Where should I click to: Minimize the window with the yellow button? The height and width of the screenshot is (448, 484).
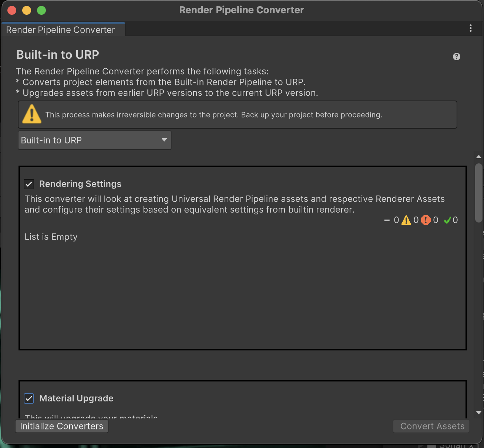pyautogui.click(x=27, y=10)
